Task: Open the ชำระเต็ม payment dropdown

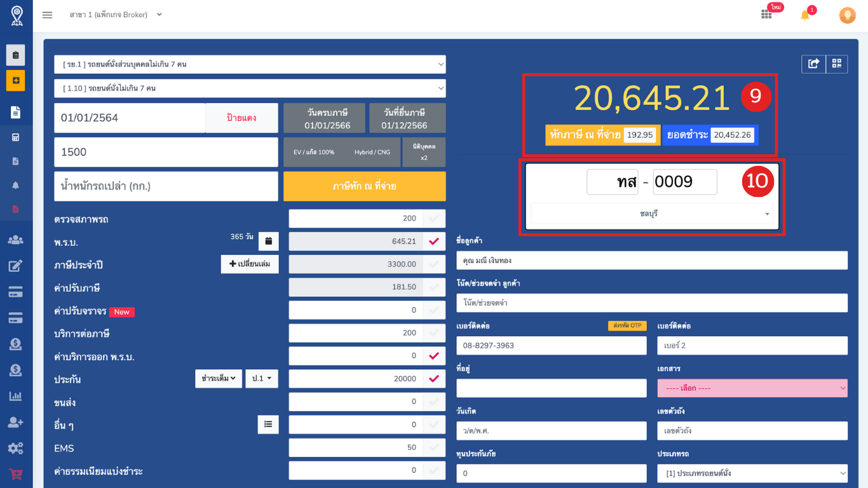Action: point(219,379)
